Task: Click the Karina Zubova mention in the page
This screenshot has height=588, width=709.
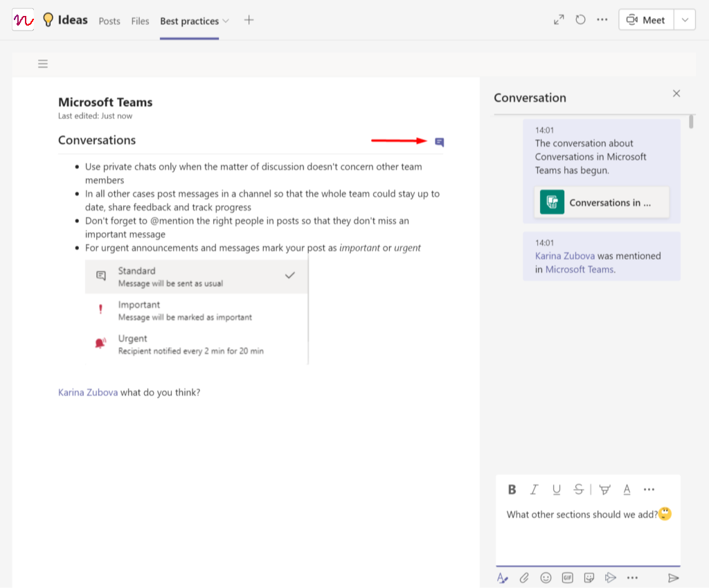Action: 88,392
